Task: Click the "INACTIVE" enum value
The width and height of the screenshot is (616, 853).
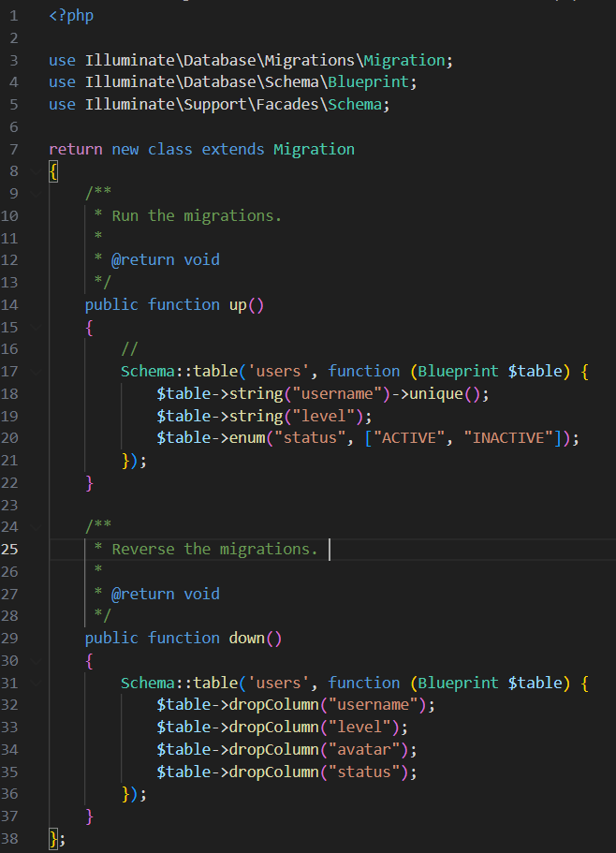Action: tap(507, 438)
